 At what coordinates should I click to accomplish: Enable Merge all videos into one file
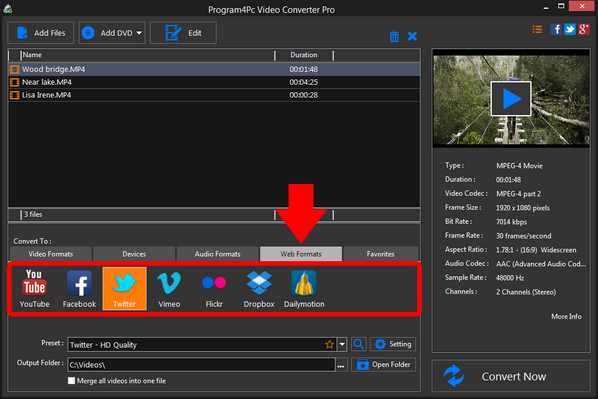pos(71,381)
